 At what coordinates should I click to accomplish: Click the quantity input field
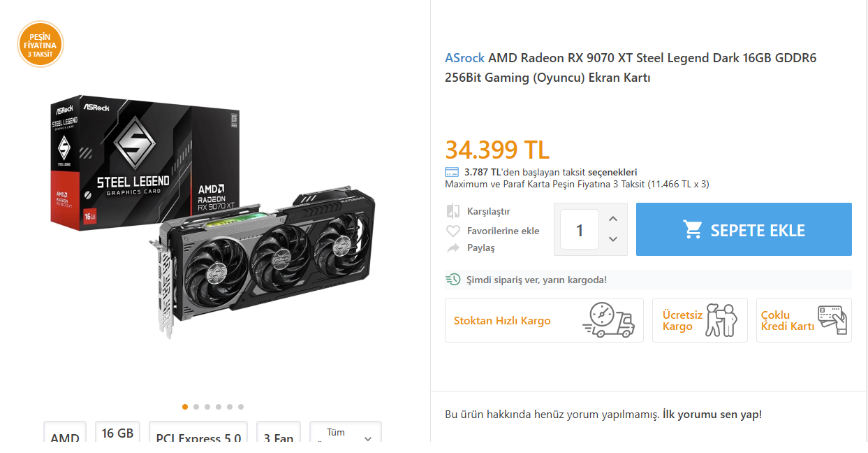click(x=580, y=229)
